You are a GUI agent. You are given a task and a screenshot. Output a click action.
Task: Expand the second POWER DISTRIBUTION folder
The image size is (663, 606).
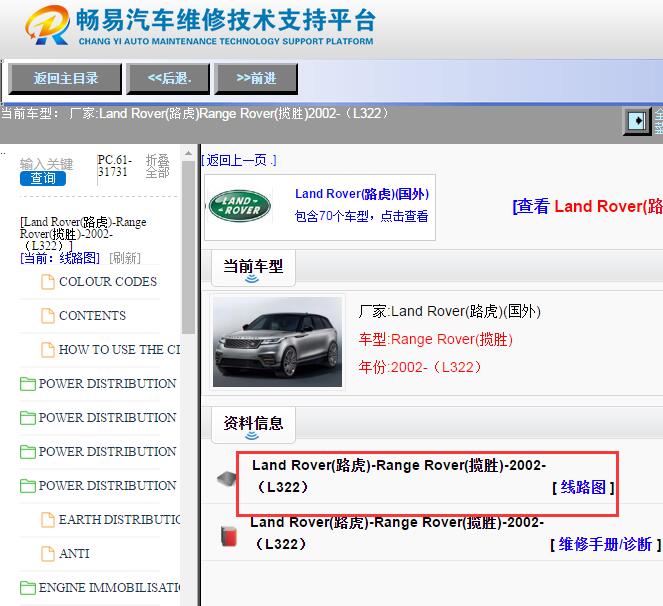click(x=28, y=418)
